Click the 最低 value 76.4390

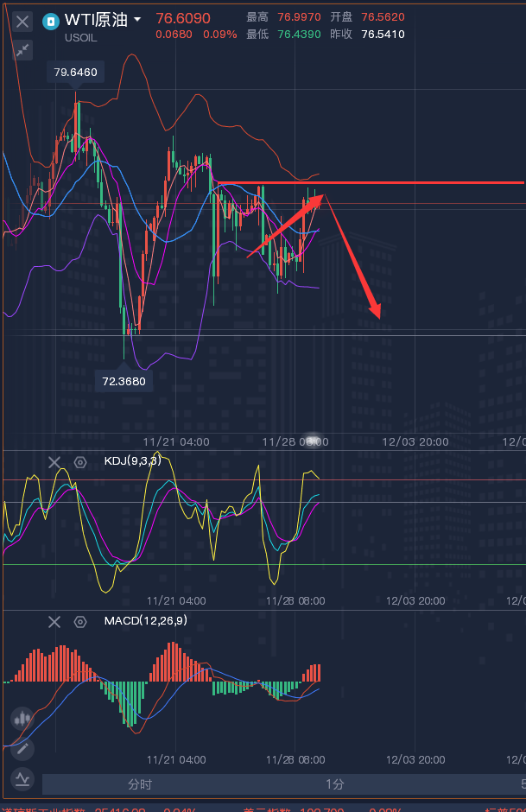point(299,35)
